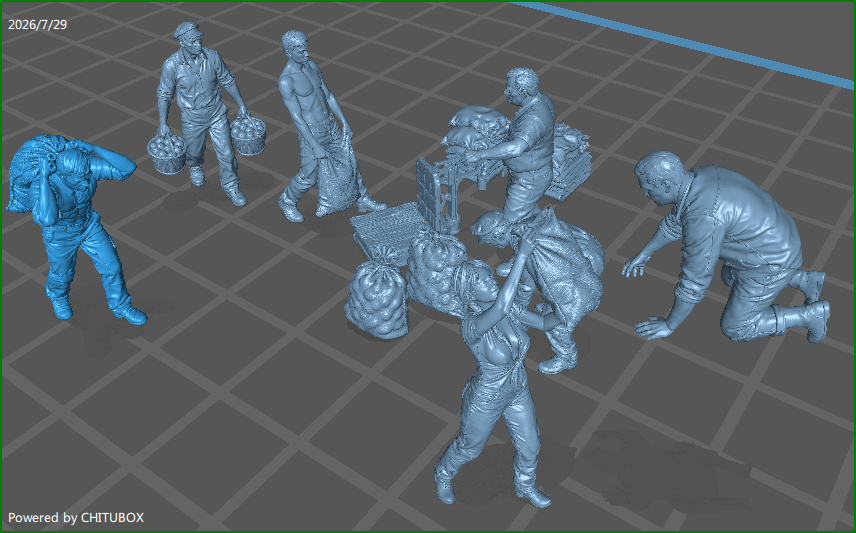Click the 2026/7/29 date label

point(38,25)
